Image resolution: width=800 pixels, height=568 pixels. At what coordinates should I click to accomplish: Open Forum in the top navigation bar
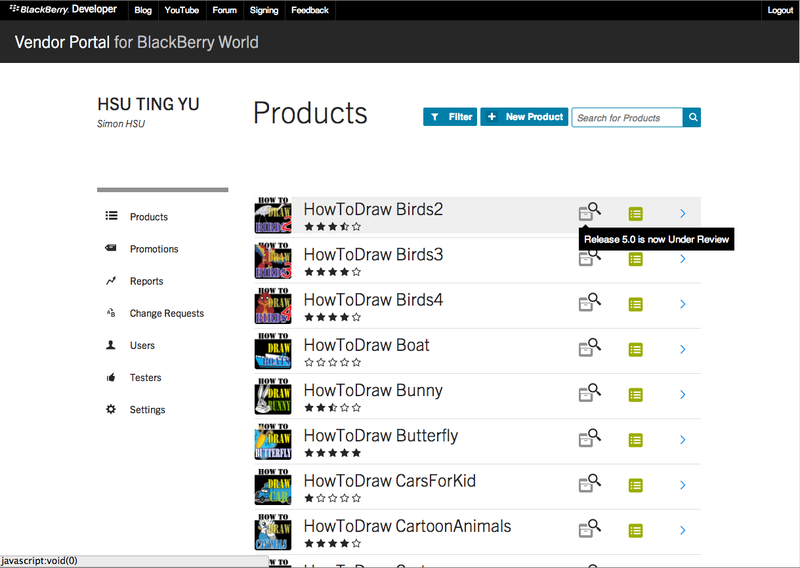(224, 10)
